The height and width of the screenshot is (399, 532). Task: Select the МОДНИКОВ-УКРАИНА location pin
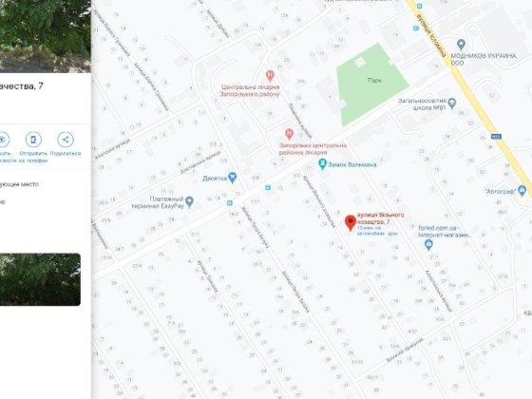pyautogui.click(x=461, y=45)
